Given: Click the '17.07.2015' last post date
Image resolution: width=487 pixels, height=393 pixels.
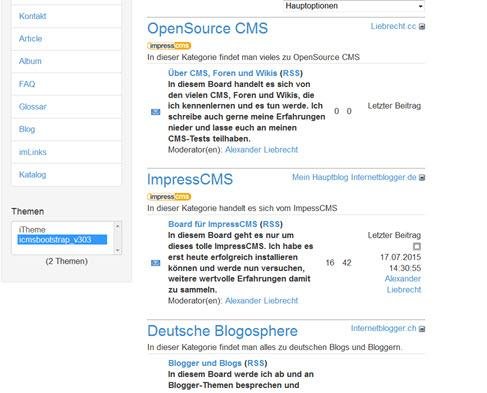Looking at the screenshot, I should 400,257.
